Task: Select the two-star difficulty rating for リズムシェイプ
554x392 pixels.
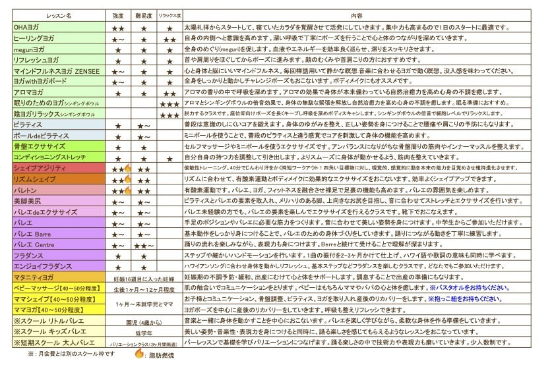Action: [144, 181]
